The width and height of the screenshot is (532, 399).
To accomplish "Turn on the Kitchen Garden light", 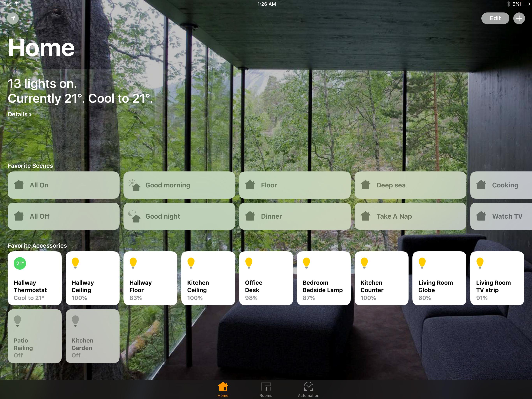I will (x=92, y=336).
